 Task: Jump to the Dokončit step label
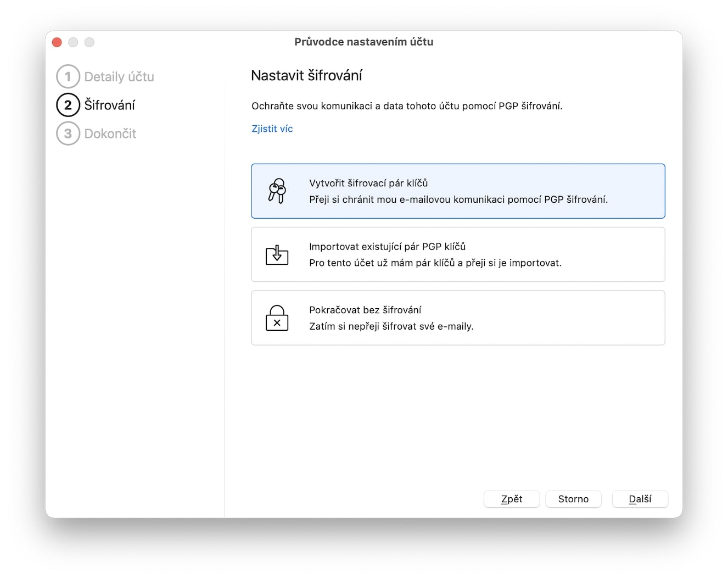pos(110,134)
